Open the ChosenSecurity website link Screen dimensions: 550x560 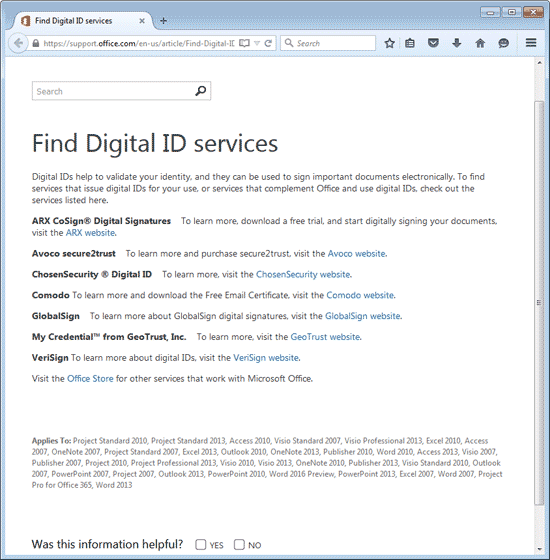pos(303,274)
